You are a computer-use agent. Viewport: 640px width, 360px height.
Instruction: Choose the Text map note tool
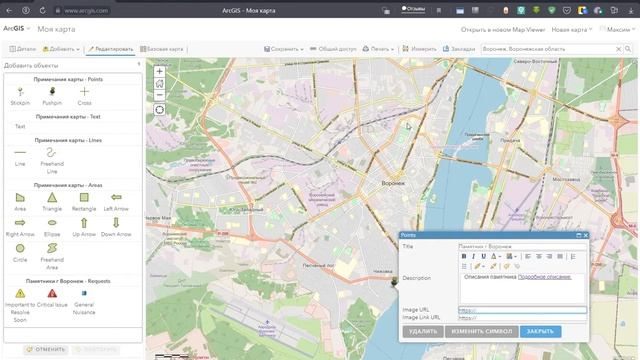20,127
